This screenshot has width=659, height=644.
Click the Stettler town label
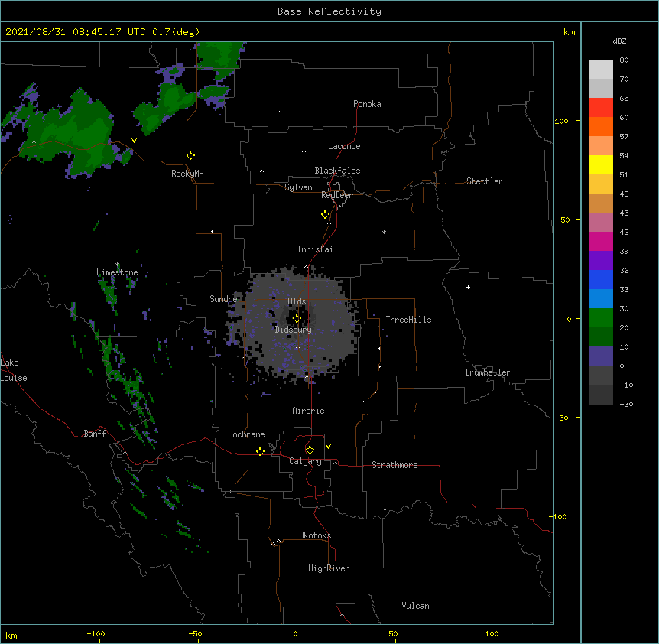pyautogui.click(x=485, y=181)
